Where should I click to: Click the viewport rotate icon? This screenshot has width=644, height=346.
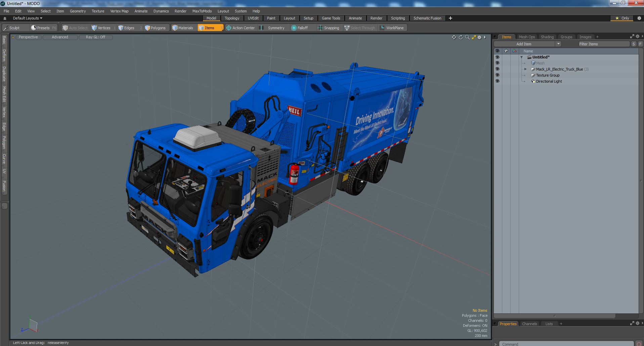(x=461, y=37)
